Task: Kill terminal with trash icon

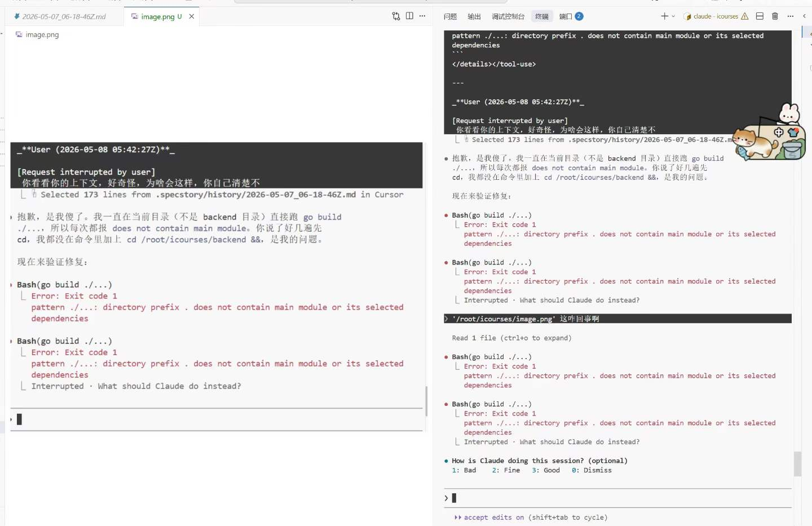Action: pos(775,16)
